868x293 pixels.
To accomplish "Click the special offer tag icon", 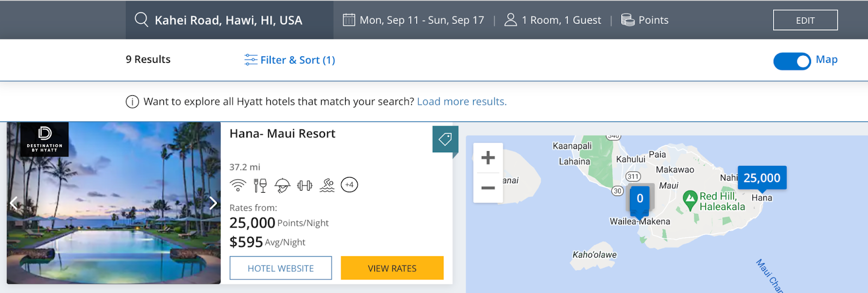I will pyautogui.click(x=445, y=139).
